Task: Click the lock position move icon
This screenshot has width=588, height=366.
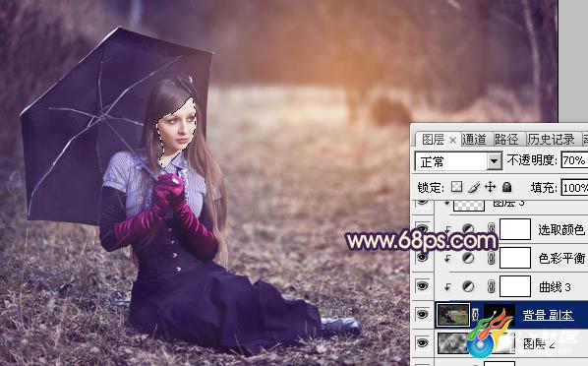Action: point(490,187)
